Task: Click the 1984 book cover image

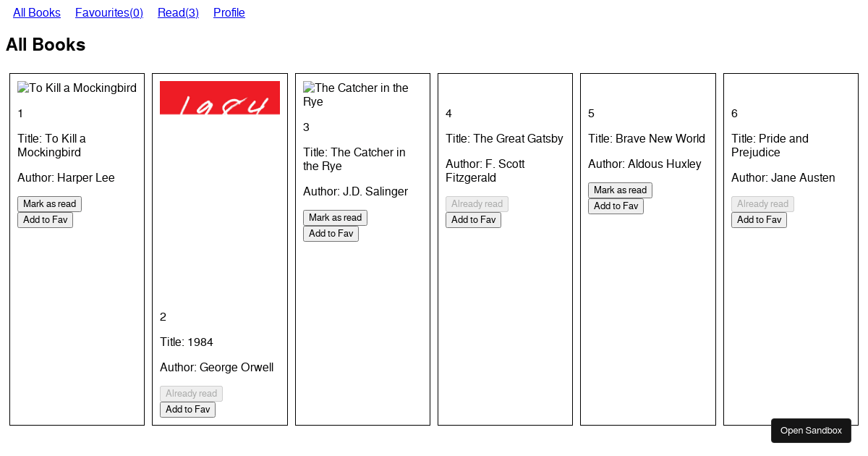Action: 220,98
